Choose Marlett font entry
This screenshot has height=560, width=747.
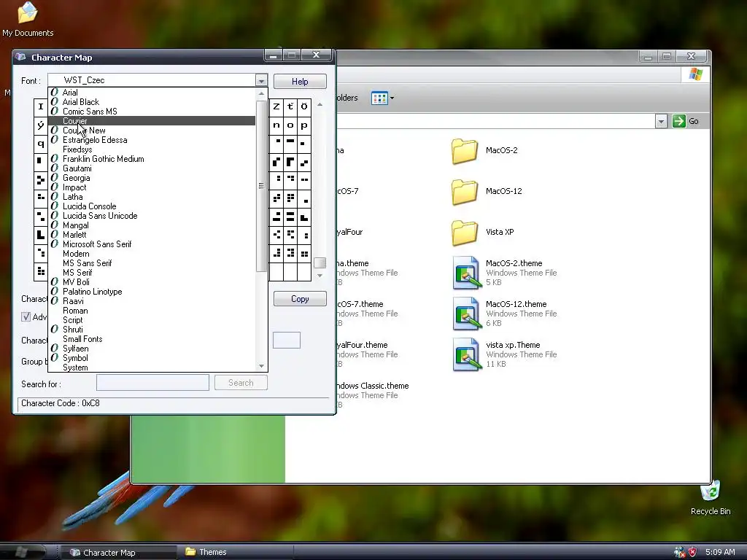tap(152, 235)
